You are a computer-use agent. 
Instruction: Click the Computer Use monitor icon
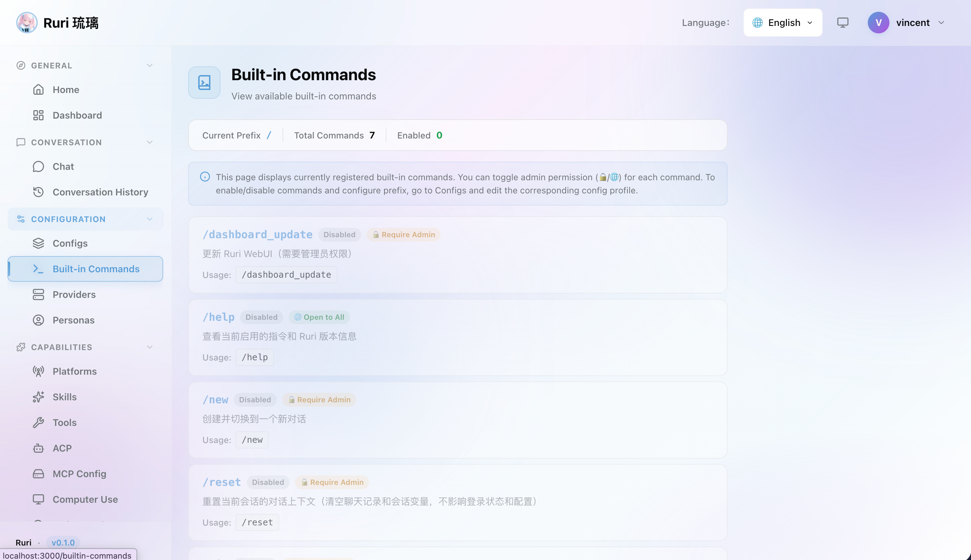(38, 499)
